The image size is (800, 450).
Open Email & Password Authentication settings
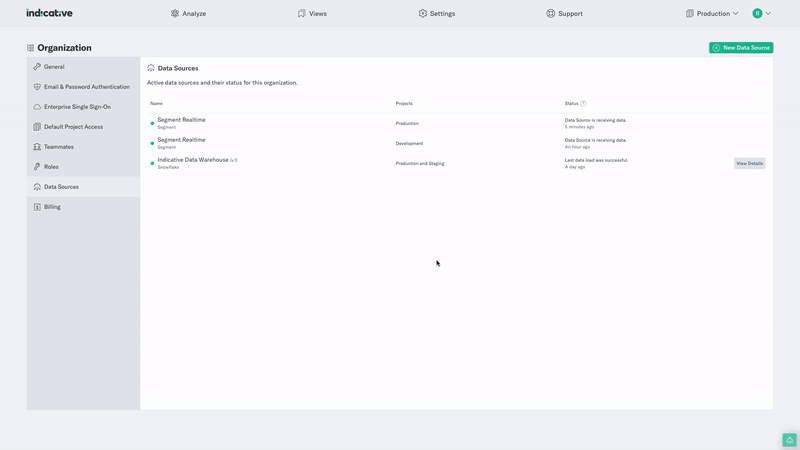pyautogui.click(x=84, y=87)
